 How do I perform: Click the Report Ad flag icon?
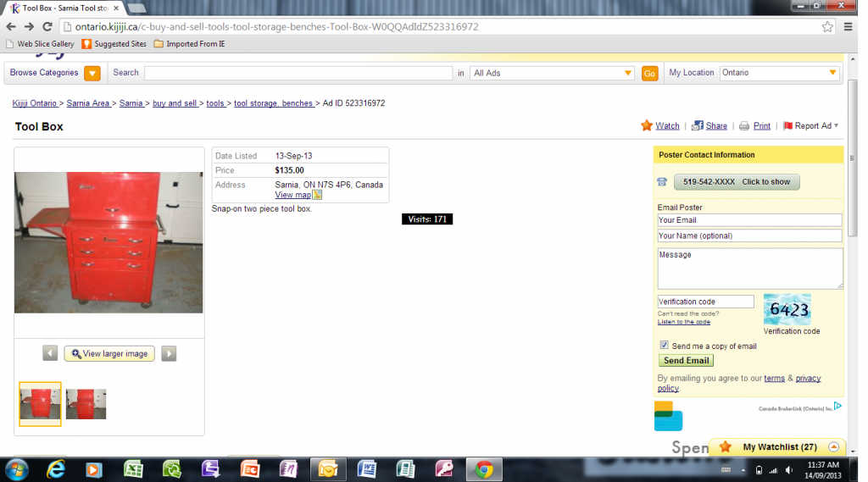tap(787, 126)
